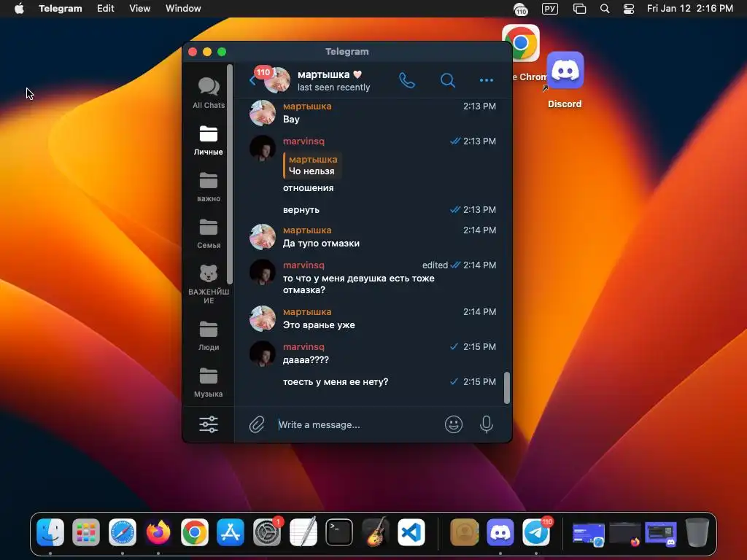Viewport: 747px width, 560px height.
Task: Open the Contacts-style brown Dock icon
Action: pyautogui.click(x=464, y=532)
